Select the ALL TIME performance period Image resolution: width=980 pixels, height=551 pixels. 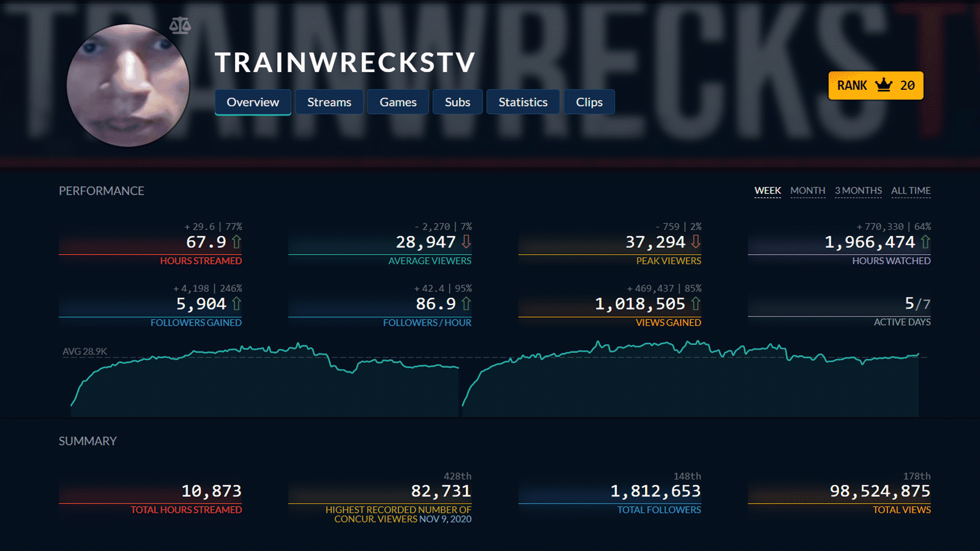tap(911, 191)
